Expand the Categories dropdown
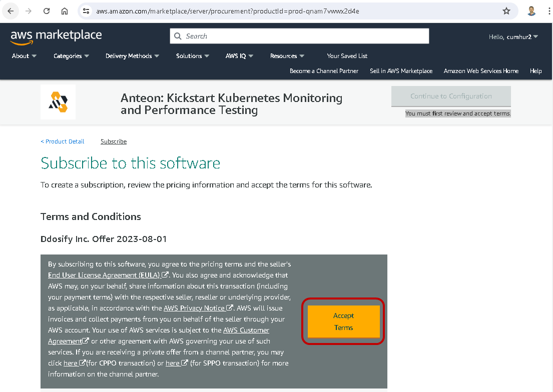 click(x=71, y=55)
